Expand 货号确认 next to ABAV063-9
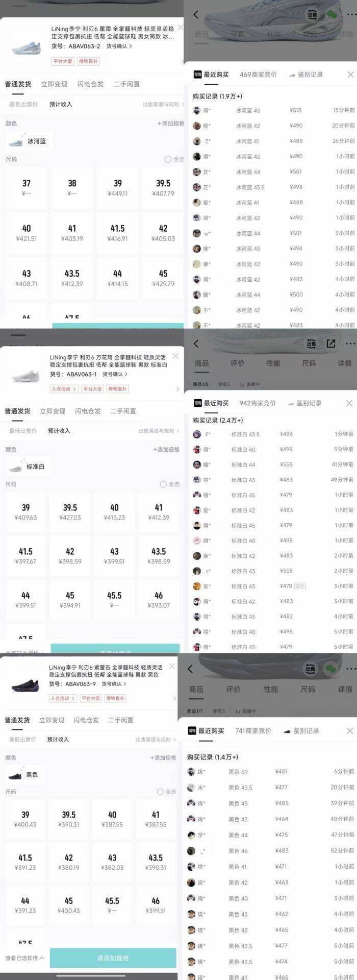The width and height of the screenshot is (357, 980). [x=114, y=684]
